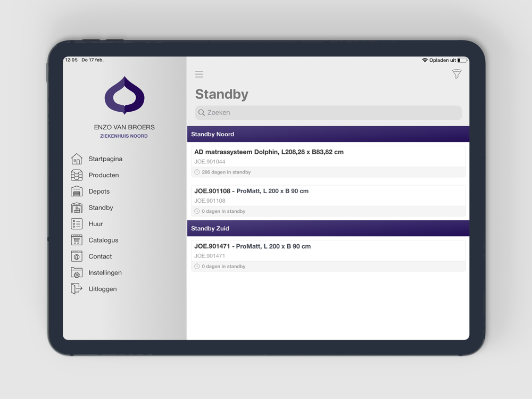Open JOE.901108 - ProMatt card
532x399 pixels.
[328, 201]
